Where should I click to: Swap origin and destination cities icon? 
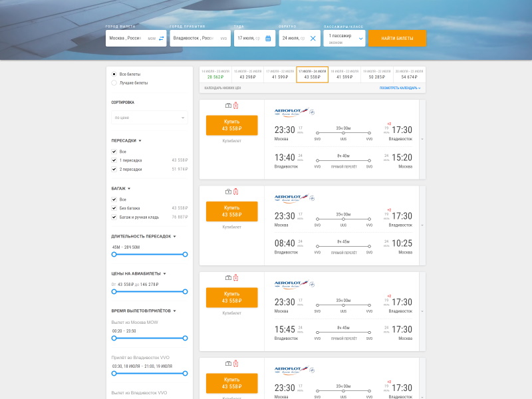coord(162,39)
